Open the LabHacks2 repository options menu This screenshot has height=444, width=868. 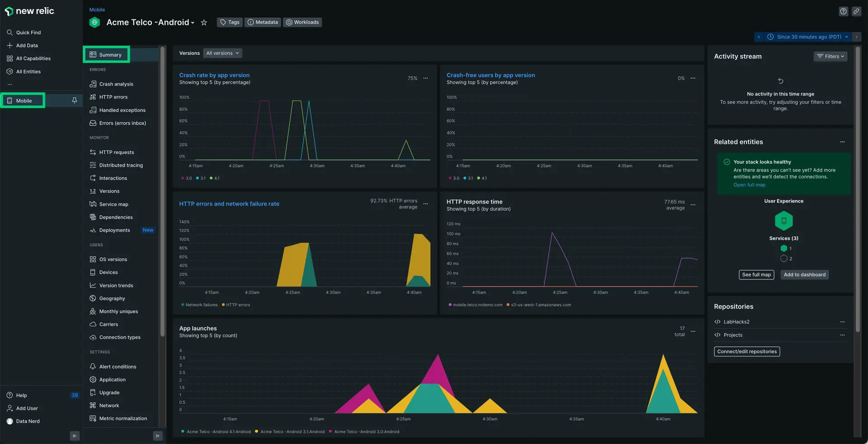[x=842, y=322]
